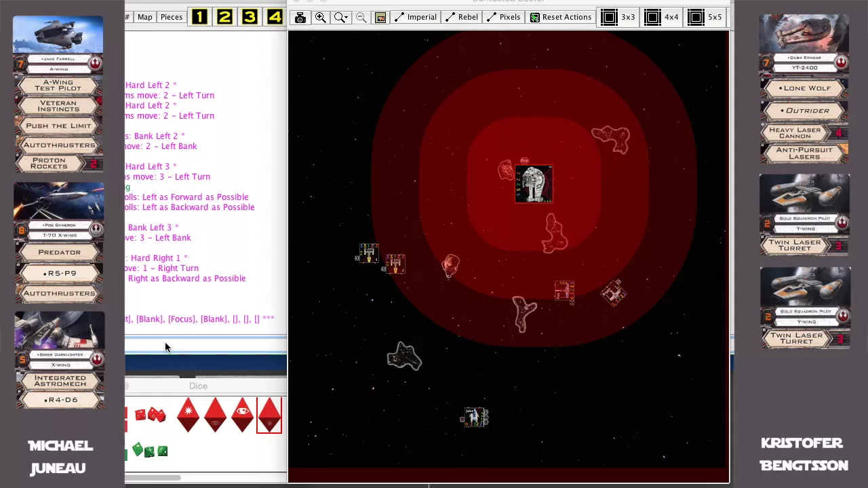The width and height of the screenshot is (868, 488).
Task: Choose the 5x5 map size
Action: [x=705, y=17]
